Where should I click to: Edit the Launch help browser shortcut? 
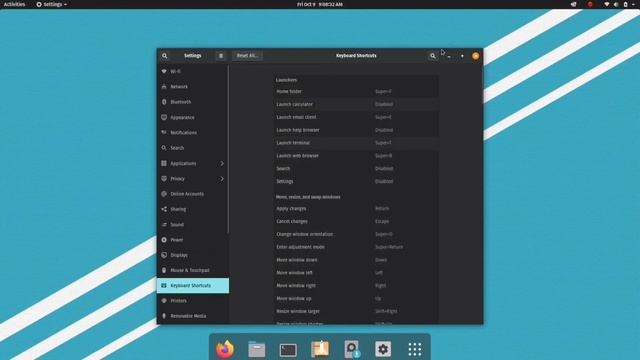tap(356, 130)
